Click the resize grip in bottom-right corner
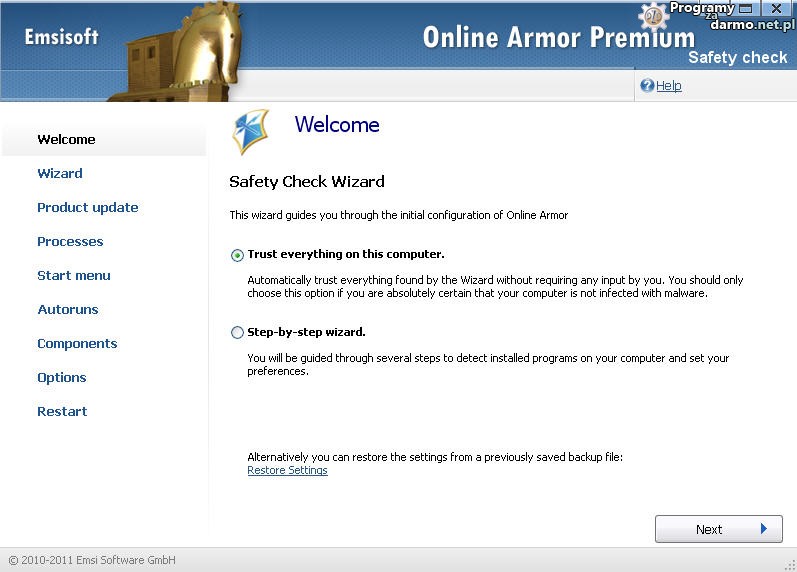Image resolution: width=797 pixels, height=572 pixels. (789, 564)
